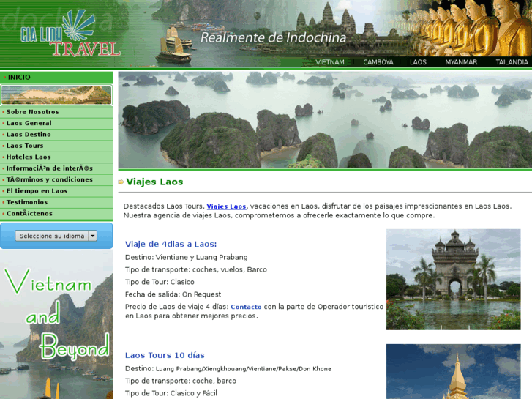Click the Contacto link in 4-day trip
Viewport: 532px width, 399px height.
246,307
